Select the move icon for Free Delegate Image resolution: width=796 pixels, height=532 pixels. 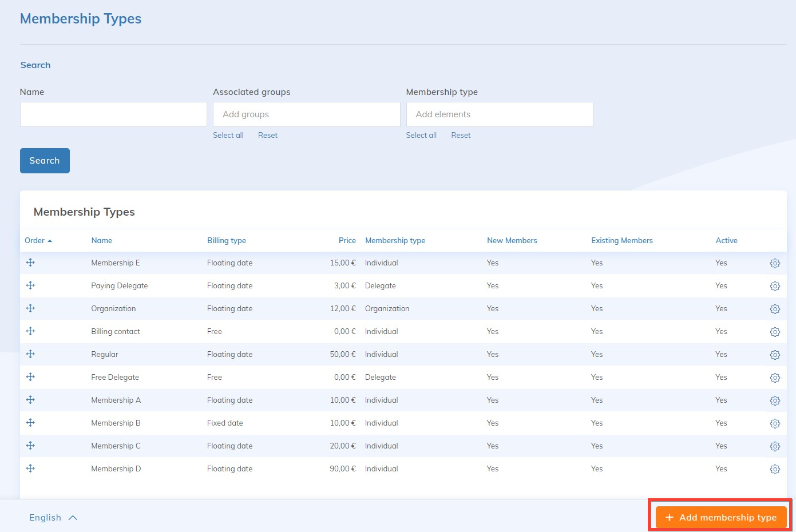[x=30, y=377]
